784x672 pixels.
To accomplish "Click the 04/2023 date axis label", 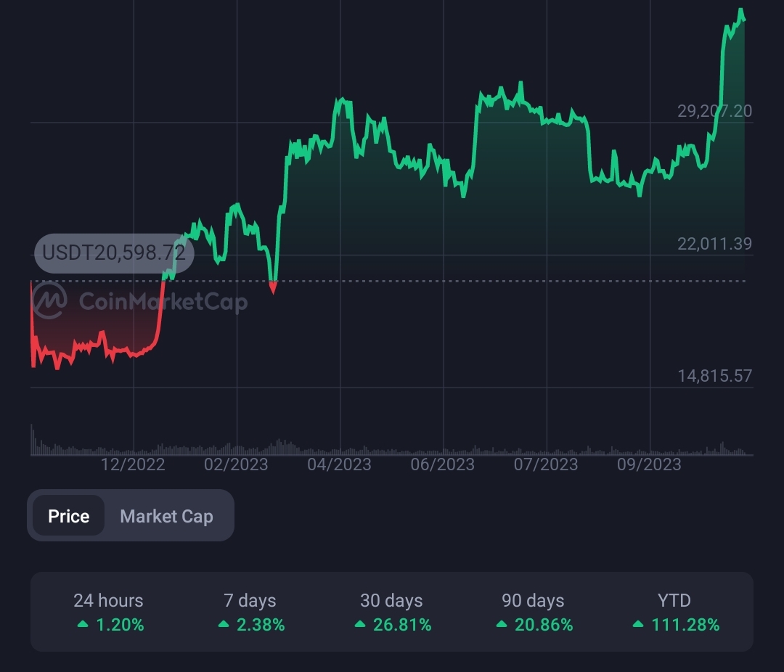I will (339, 464).
